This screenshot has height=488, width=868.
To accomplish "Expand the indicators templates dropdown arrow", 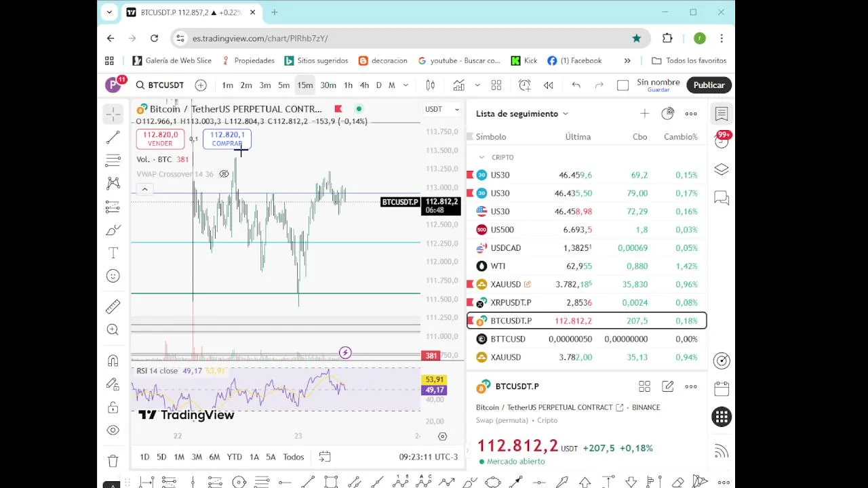I will [477, 85].
